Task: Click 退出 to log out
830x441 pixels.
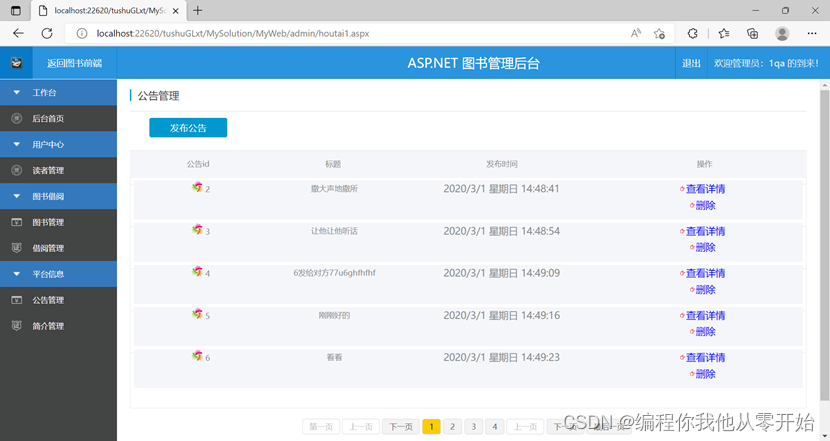Action: click(691, 63)
